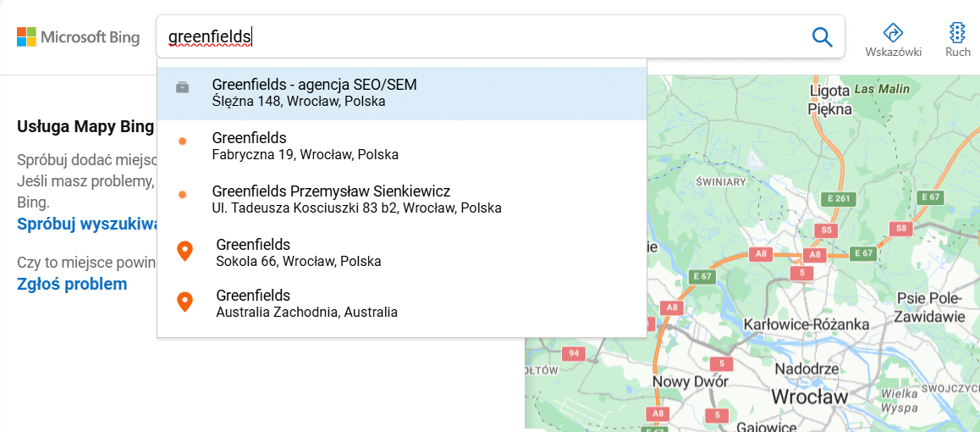This screenshot has height=432, width=980.
Task: Click the Spróbuj wyszukiwać link
Action: click(87, 224)
